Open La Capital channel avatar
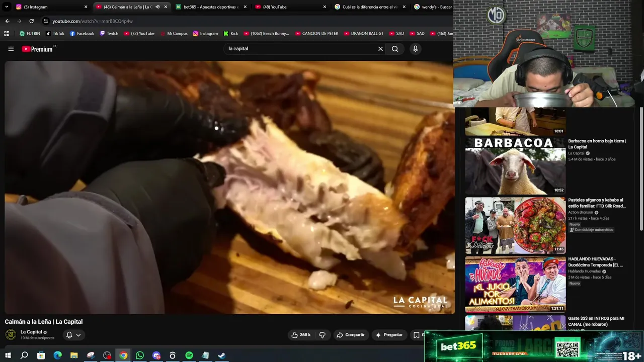This screenshot has width=644, height=362. [11, 335]
